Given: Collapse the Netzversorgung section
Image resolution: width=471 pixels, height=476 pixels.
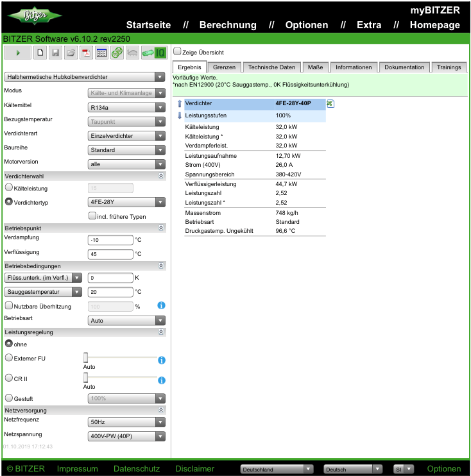Looking at the screenshot, I should (x=161, y=410).
